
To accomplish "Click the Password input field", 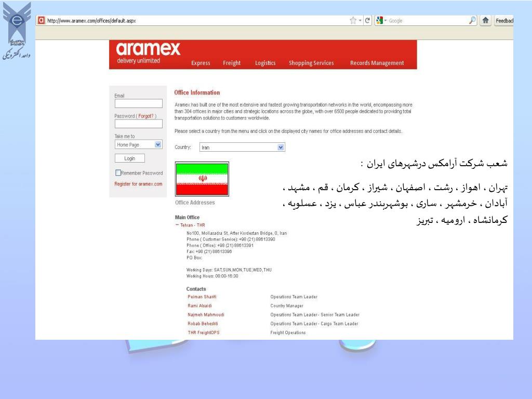I will click(x=138, y=124).
